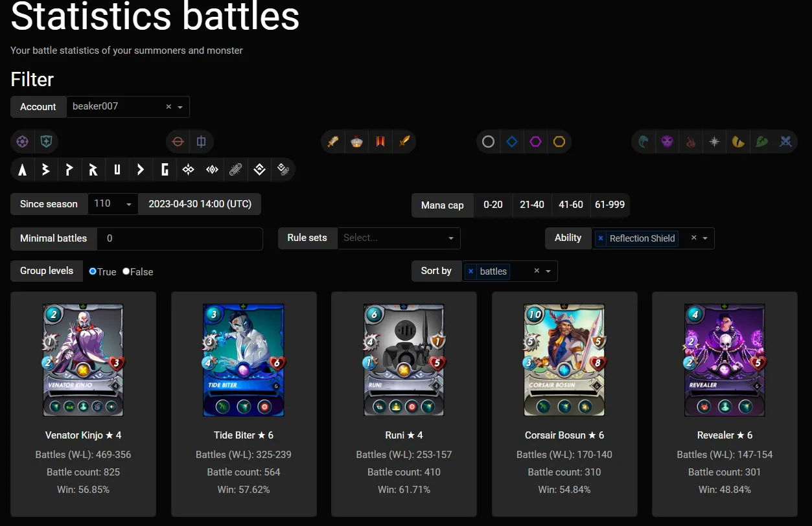
Task: Filter by the red banner icon
Action: point(380,141)
